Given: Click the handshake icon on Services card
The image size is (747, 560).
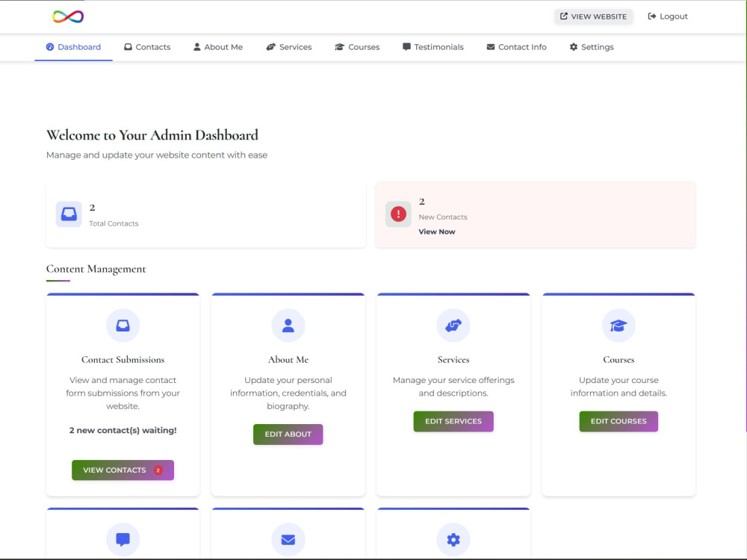Looking at the screenshot, I should (x=453, y=326).
